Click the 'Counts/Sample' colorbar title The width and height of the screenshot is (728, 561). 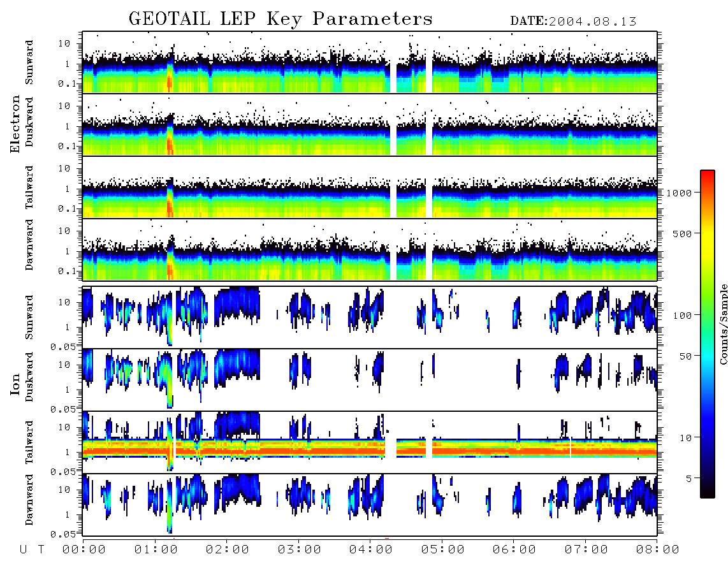point(723,324)
